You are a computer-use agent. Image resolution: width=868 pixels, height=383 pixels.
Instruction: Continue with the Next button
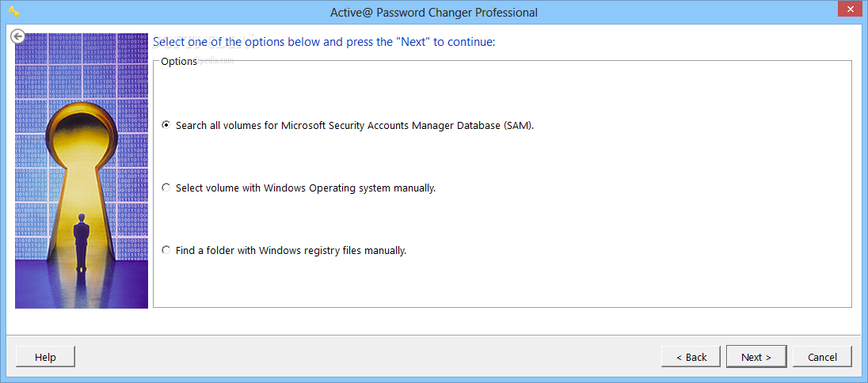[x=756, y=357]
